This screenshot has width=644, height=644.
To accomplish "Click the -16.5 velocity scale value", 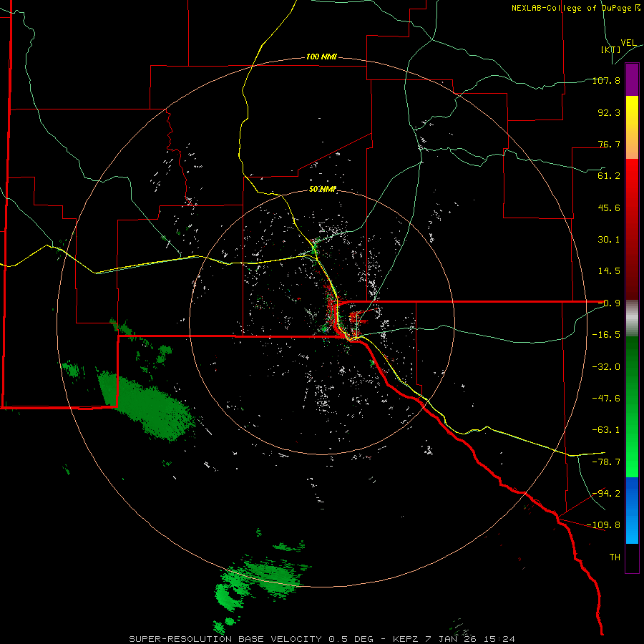I will (606, 335).
